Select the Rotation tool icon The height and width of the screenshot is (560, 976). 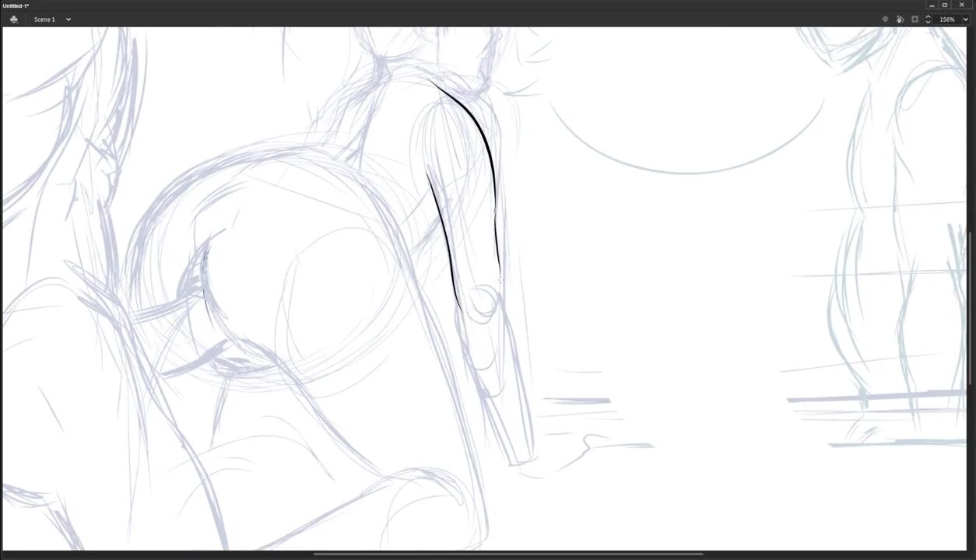pos(900,19)
